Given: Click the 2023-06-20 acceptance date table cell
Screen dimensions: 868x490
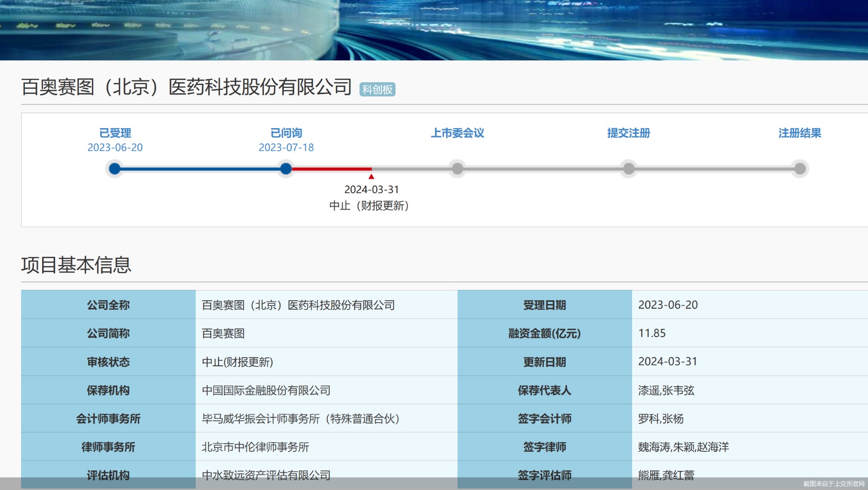Looking at the screenshot, I should click(x=750, y=305).
